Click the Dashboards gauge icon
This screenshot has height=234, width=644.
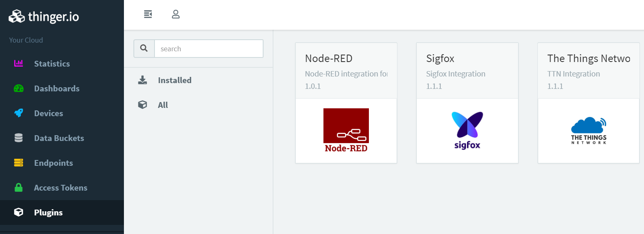click(x=19, y=88)
